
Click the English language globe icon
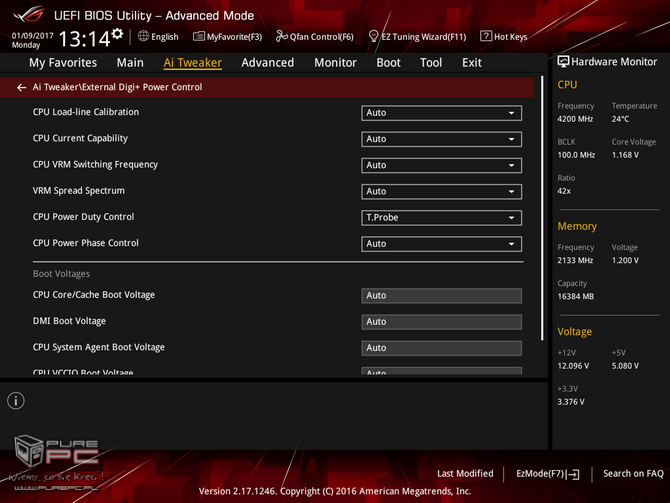tap(143, 36)
